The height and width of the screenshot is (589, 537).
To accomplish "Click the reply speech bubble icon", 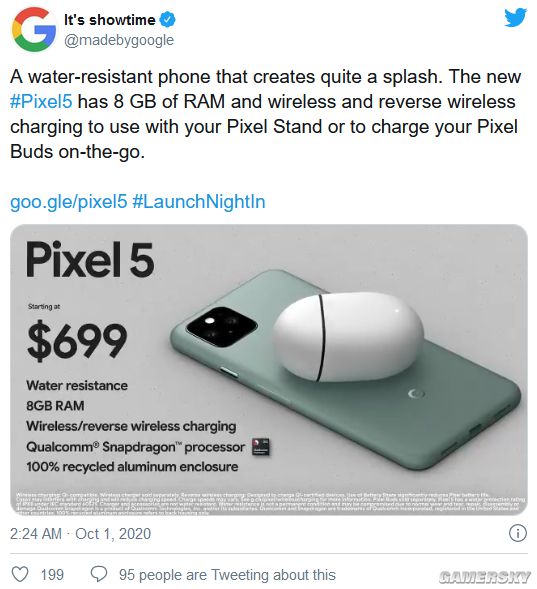I will click(x=99, y=574).
